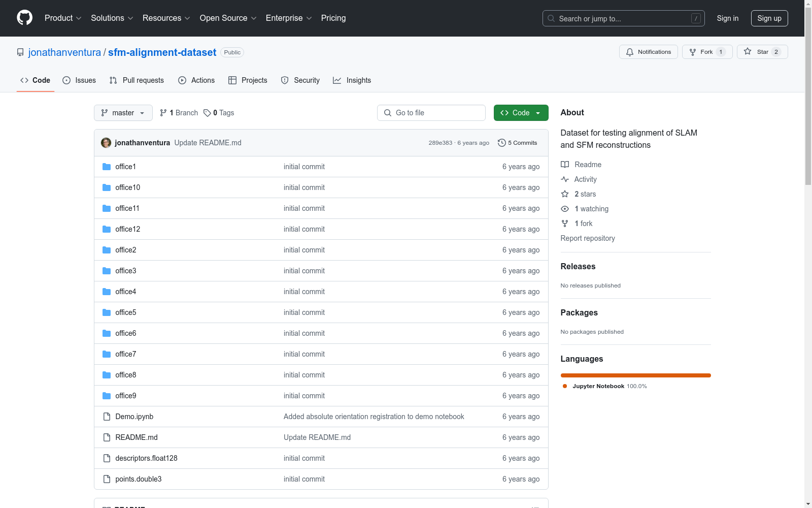This screenshot has width=812, height=508.
Task: Click the 0 Tags link
Action: pyautogui.click(x=219, y=113)
